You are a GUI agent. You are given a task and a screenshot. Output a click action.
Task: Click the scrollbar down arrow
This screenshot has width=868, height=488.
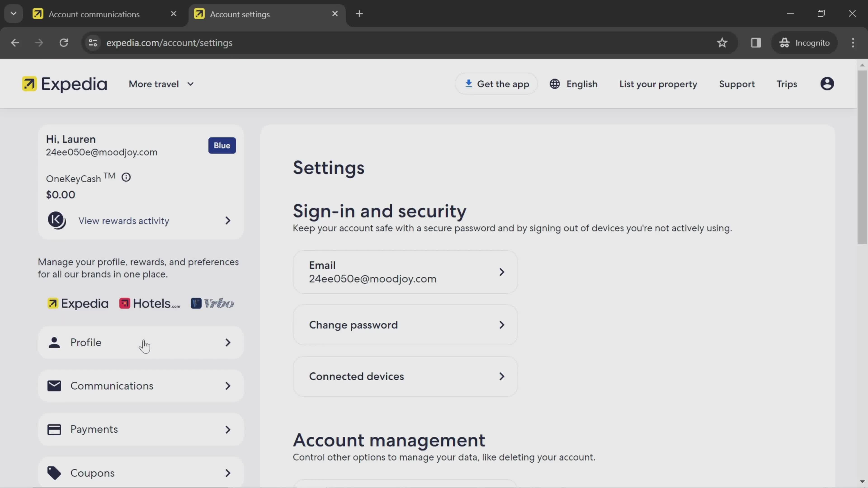pos(862,482)
